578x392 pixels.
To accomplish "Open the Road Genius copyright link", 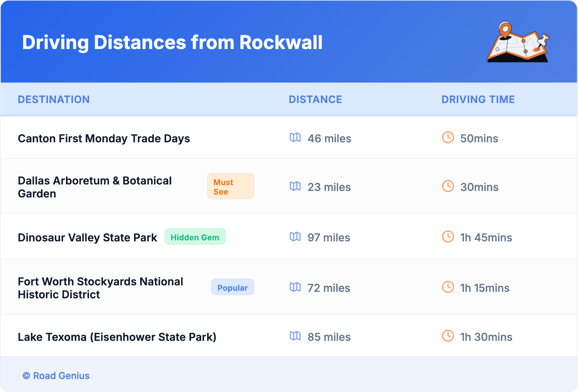I will [56, 376].
